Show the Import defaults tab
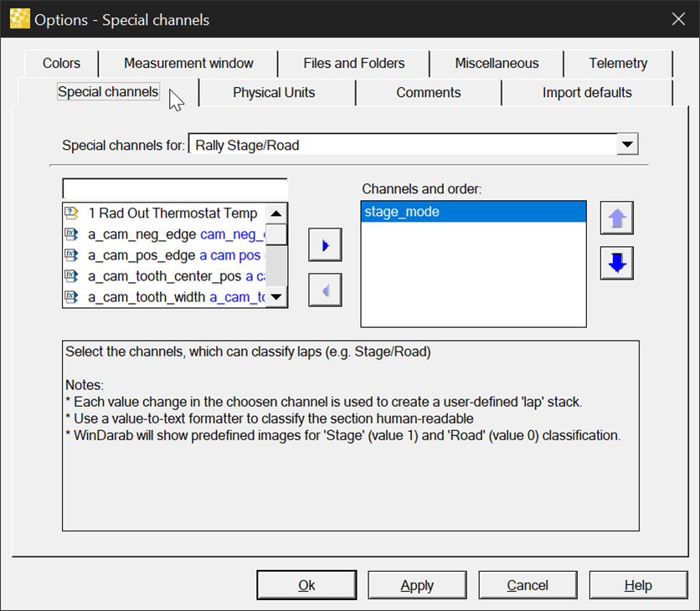 [587, 93]
